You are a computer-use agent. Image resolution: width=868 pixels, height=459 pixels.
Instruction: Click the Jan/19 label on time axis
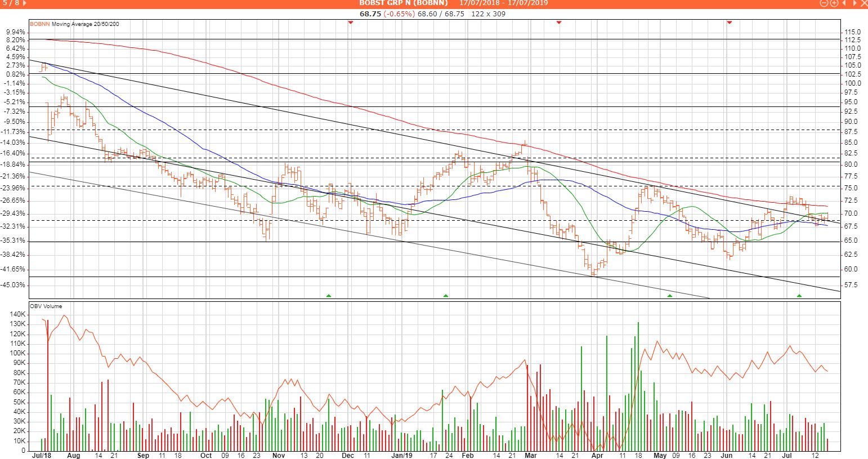coord(402,455)
